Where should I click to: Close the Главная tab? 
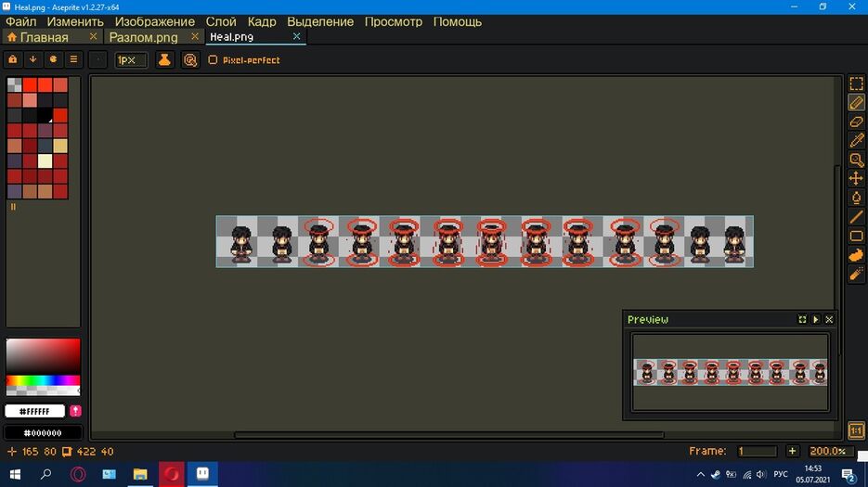click(x=93, y=36)
